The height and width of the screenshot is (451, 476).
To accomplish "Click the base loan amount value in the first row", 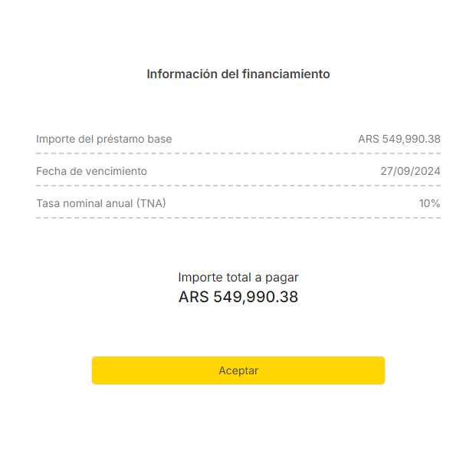I will pos(399,139).
